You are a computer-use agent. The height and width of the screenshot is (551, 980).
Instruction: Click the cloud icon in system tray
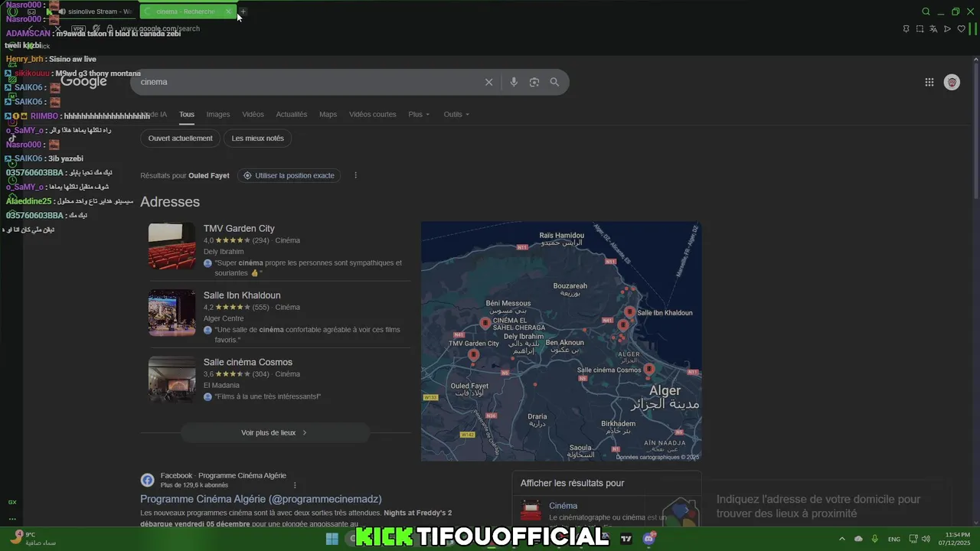(858, 539)
